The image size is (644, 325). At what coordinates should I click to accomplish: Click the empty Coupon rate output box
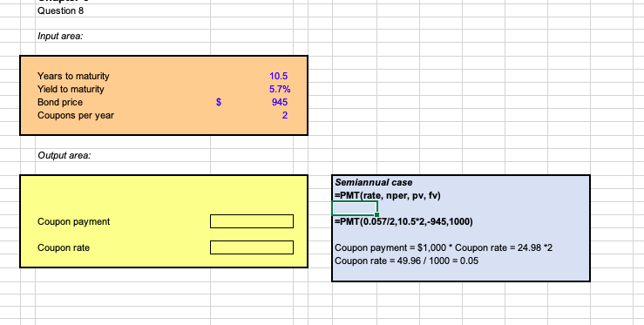click(x=252, y=247)
